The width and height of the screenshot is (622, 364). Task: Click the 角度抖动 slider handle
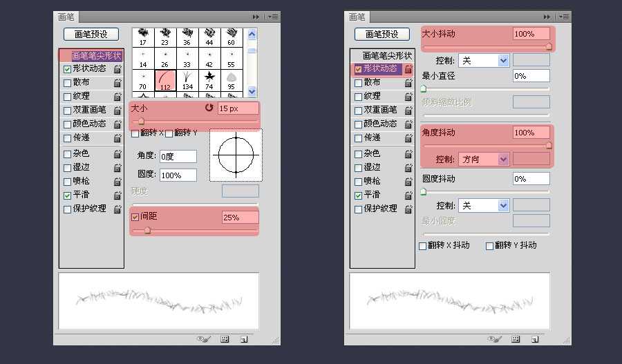point(549,146)
